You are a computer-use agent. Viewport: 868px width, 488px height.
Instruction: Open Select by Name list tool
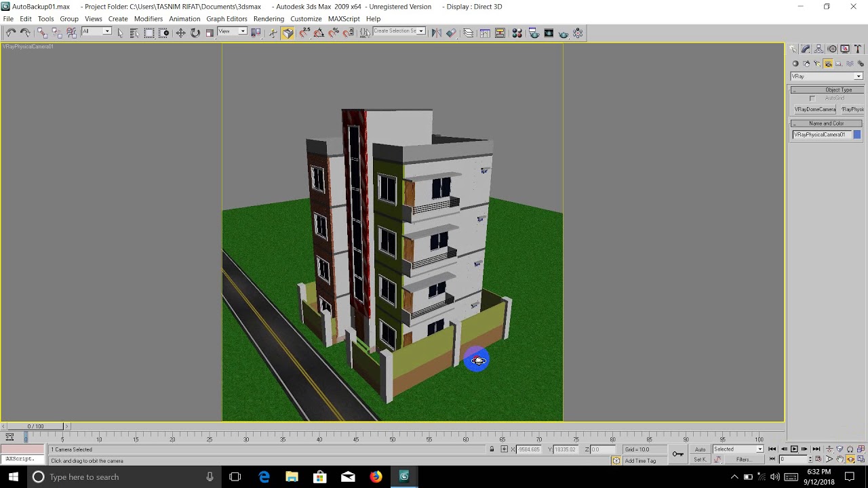[134, 33]
